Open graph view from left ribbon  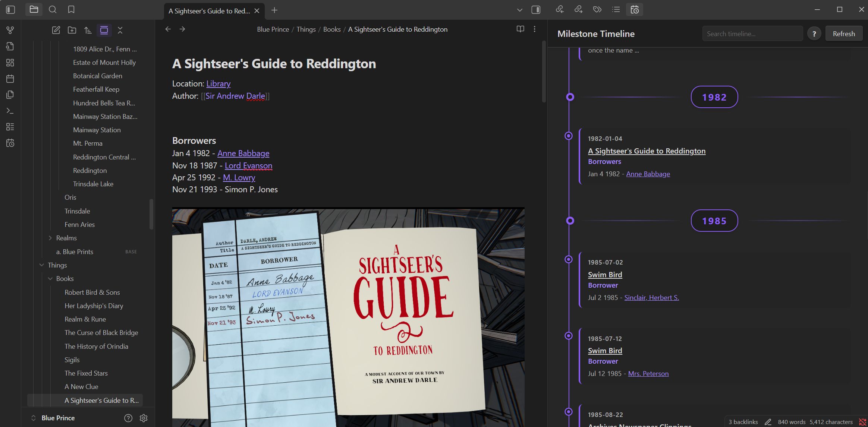point(10,30)
